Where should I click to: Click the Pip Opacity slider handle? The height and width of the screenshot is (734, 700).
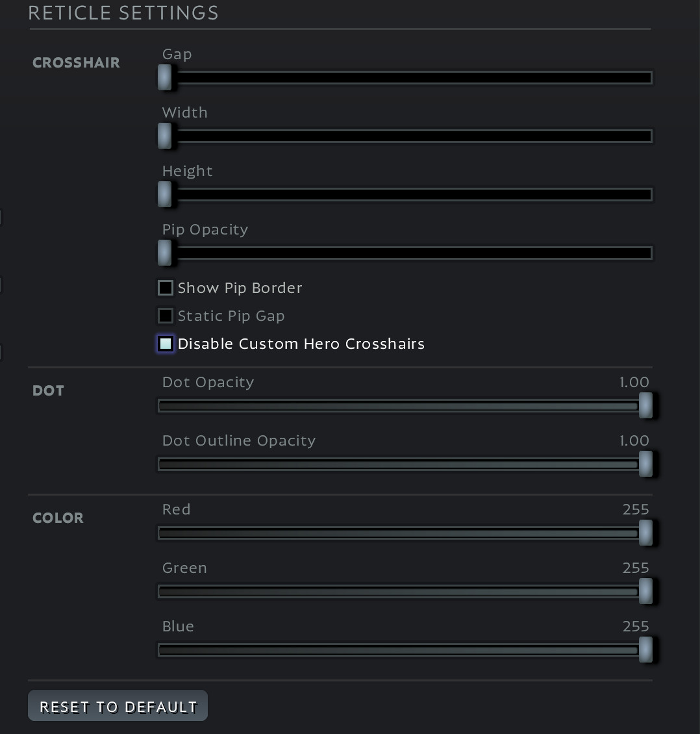point(165,253)
